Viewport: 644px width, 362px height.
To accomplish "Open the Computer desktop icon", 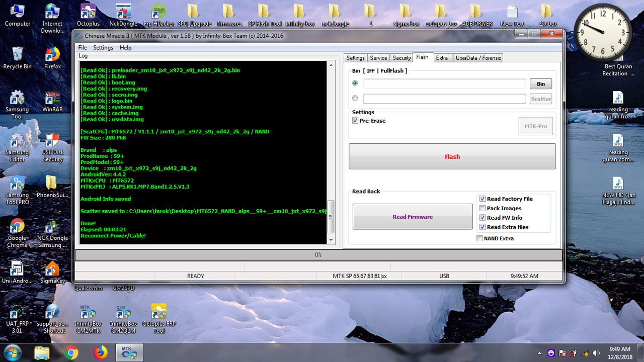I will coord(17,15).
